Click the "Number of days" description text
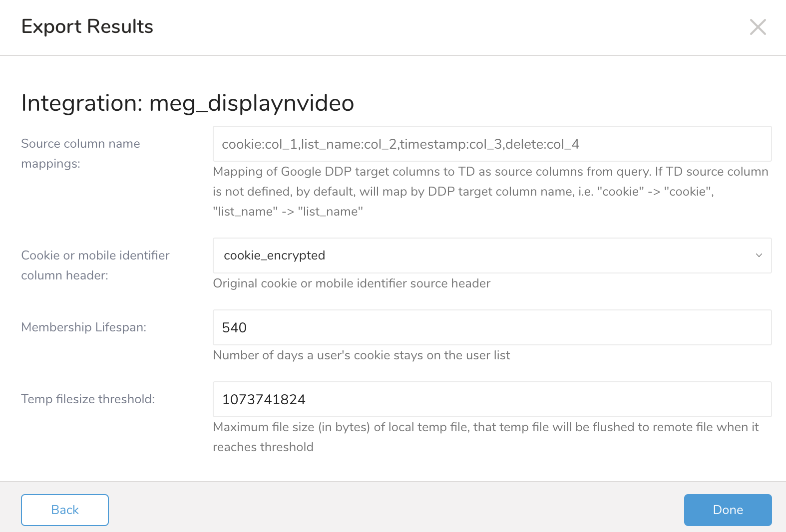The image size is (786, 532). point(361,355)
